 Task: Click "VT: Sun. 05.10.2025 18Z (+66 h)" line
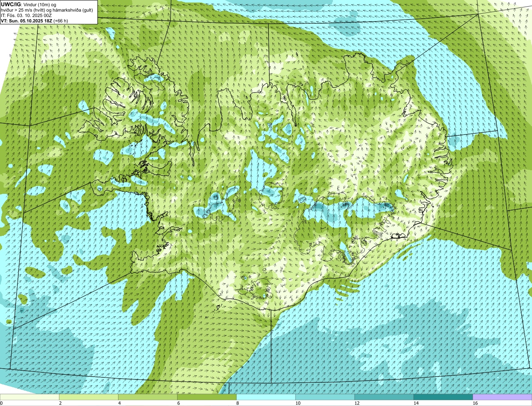click(x=34, y=21)
